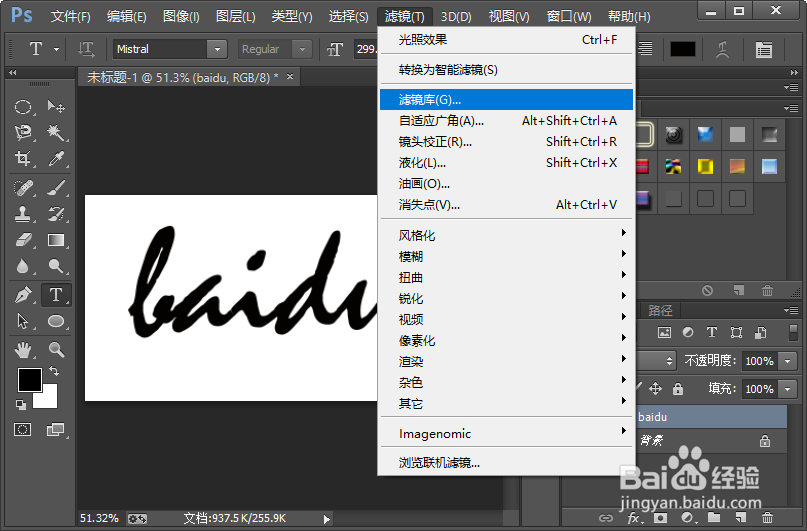Toggle shape layer filter
807x531 pixels.
click(x=736, y=332)
